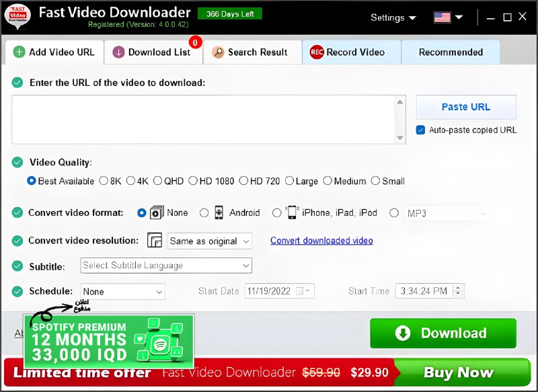Switch to the Add Video URL tab
538x392 pixels.
(54, 52)
